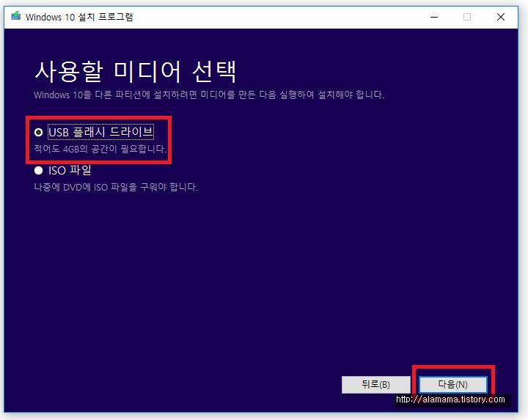Click the Windows 10 setup icon in title bar
Screen dimensions: 528x420
[16, 16]
